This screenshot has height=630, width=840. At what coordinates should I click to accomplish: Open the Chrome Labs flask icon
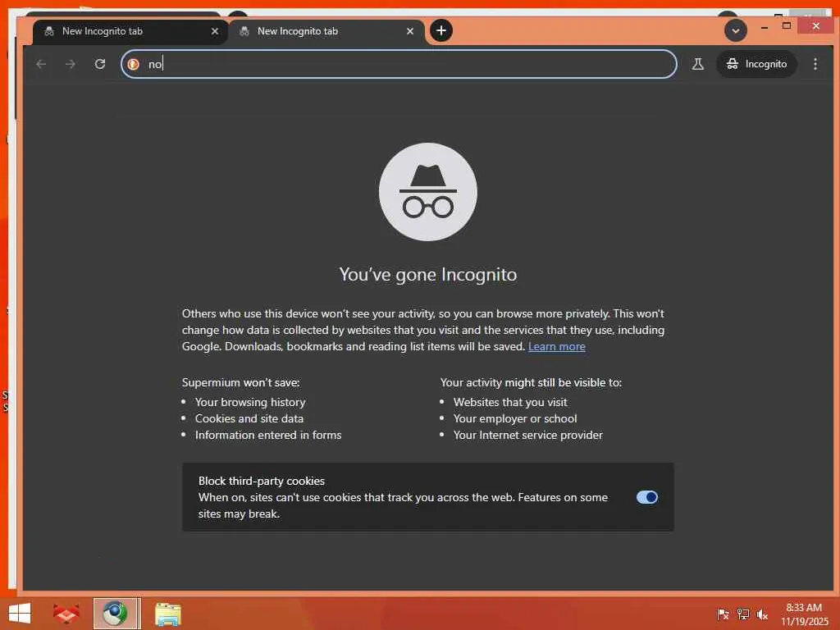(697, 64)
